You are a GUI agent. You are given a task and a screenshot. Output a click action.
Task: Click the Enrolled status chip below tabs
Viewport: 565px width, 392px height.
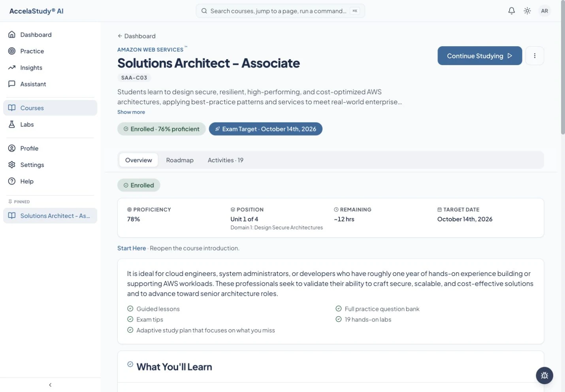139,185
